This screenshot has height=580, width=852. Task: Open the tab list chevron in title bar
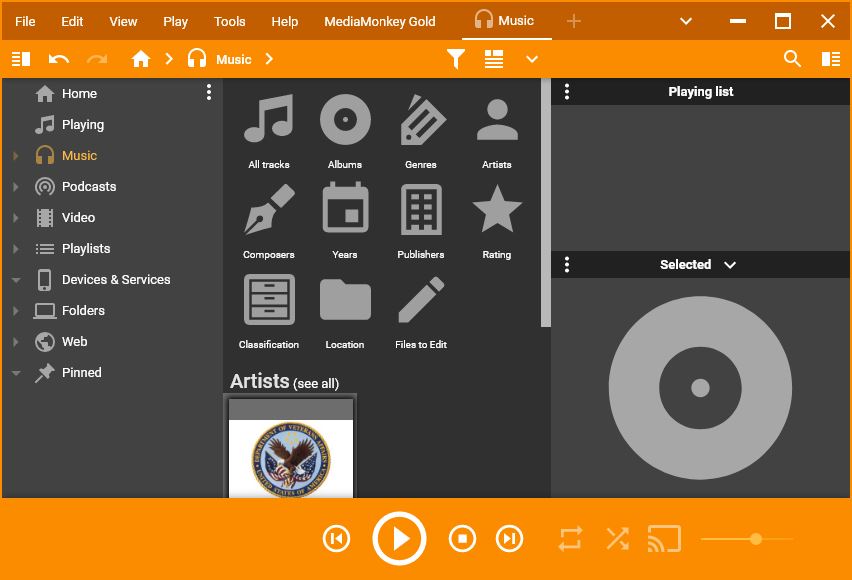pos(686,21)
